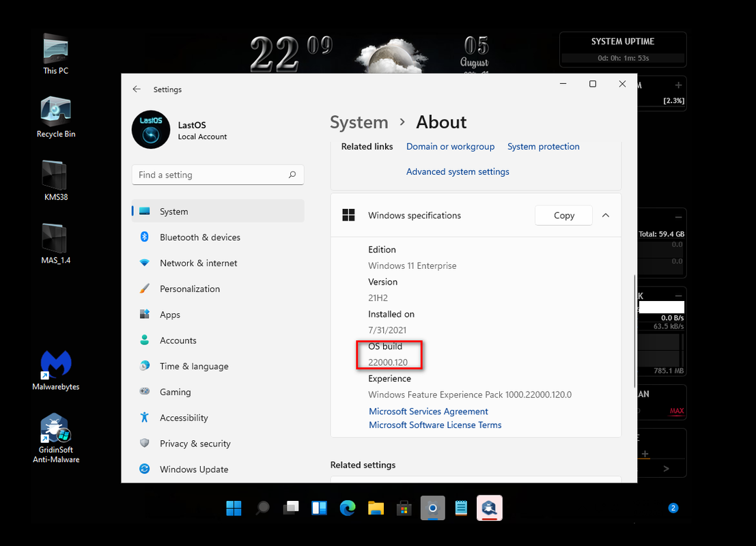Open the Windows Start button on taskbar
This screenshot has height=546, width=756.
tap(234, 508)
